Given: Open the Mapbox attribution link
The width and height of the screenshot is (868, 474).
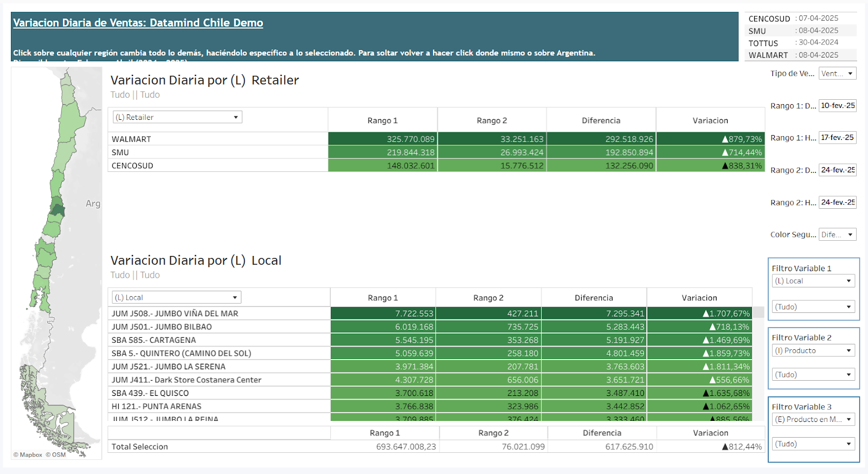Looking at the screenshot, I should [28, 454].
